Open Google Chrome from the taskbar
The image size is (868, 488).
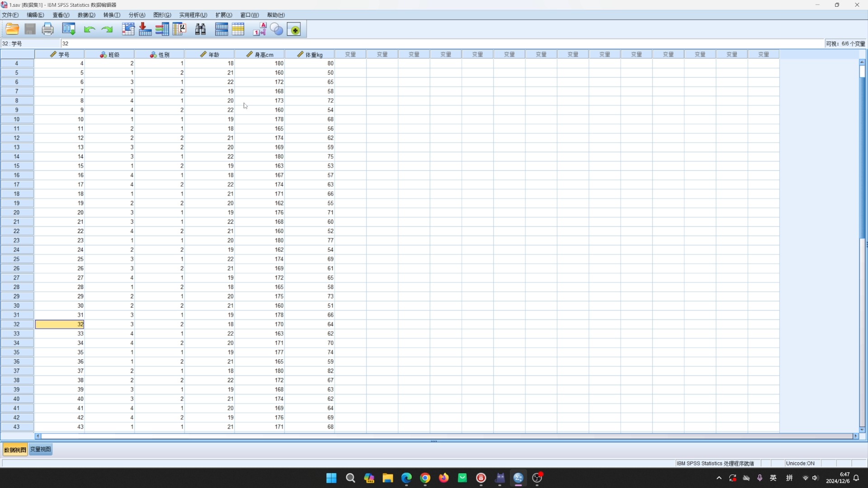tap(425, 478)
